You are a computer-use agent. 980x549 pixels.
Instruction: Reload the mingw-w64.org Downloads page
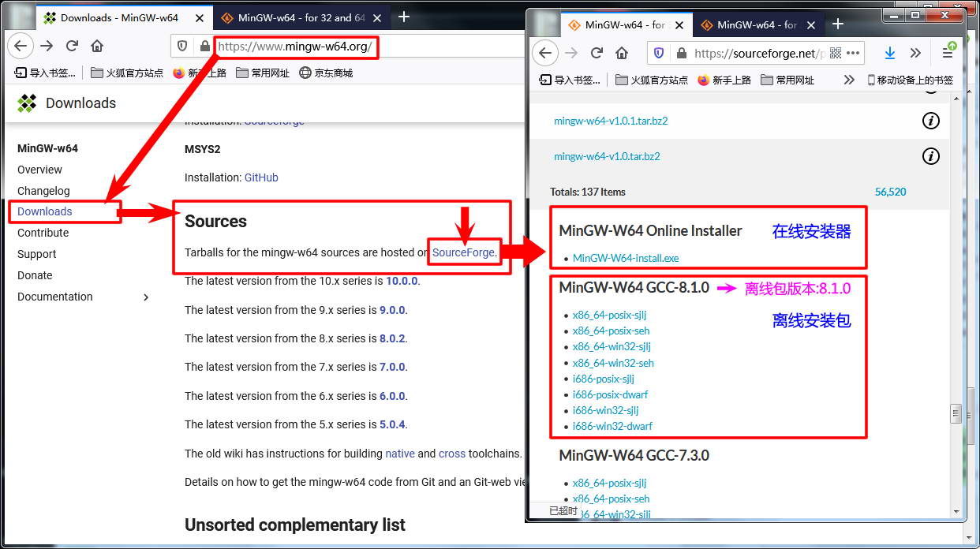72,47
